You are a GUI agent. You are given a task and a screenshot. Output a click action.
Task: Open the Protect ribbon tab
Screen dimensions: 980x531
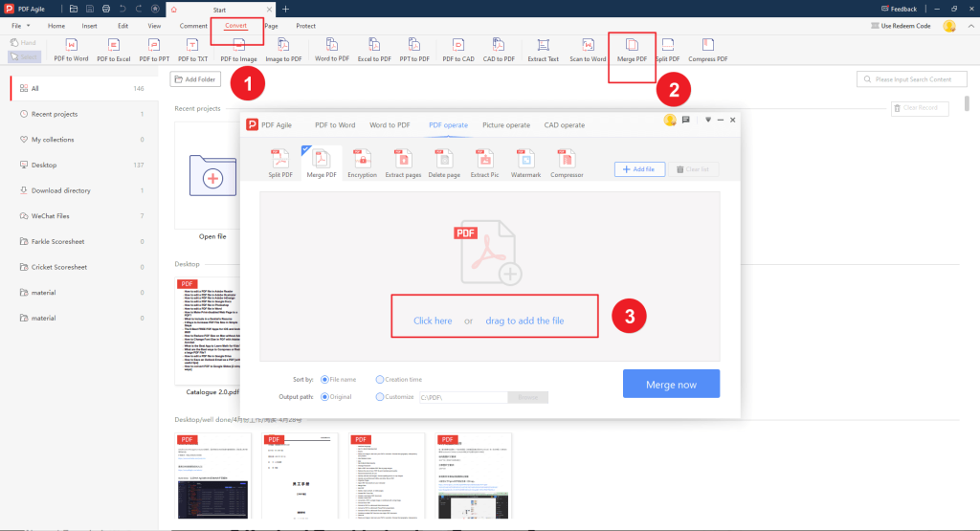tap(305, 26)
